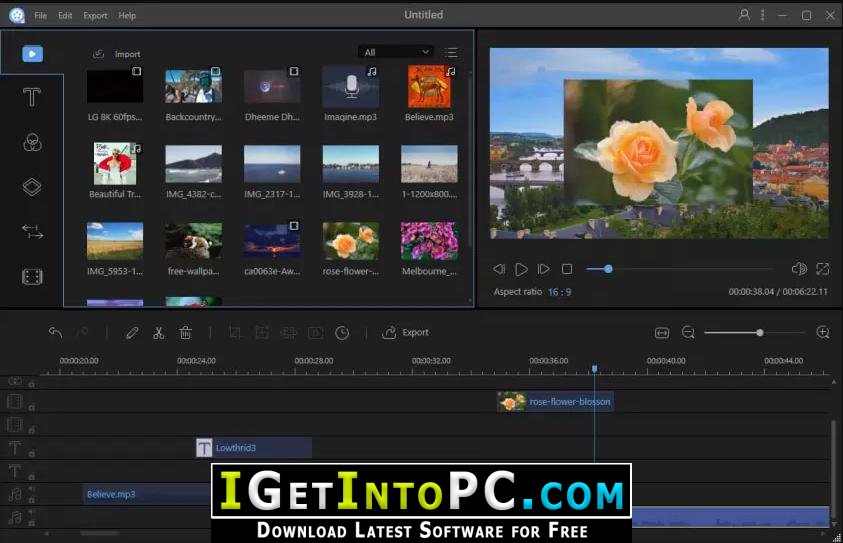Screen dimensions: 843x543
Task: Open the Elements film-frame tab in sidebar
Action: (x=32, y=277)
